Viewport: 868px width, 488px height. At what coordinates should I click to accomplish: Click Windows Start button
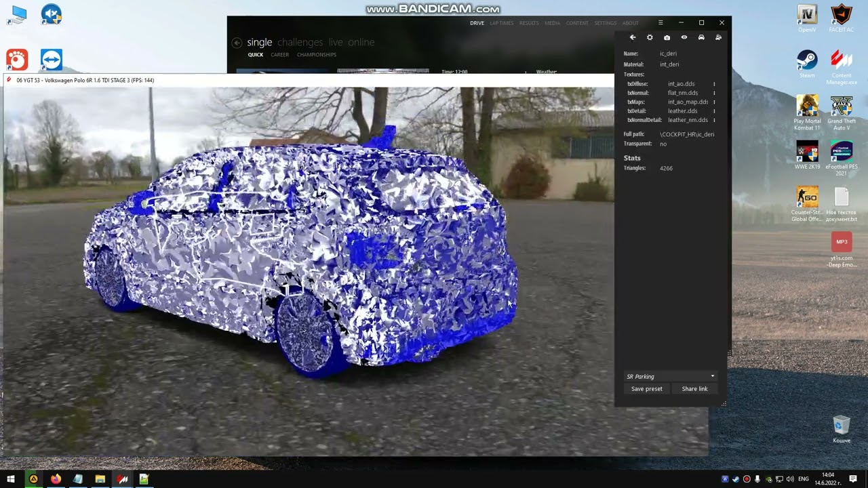(x=11, y=479)
